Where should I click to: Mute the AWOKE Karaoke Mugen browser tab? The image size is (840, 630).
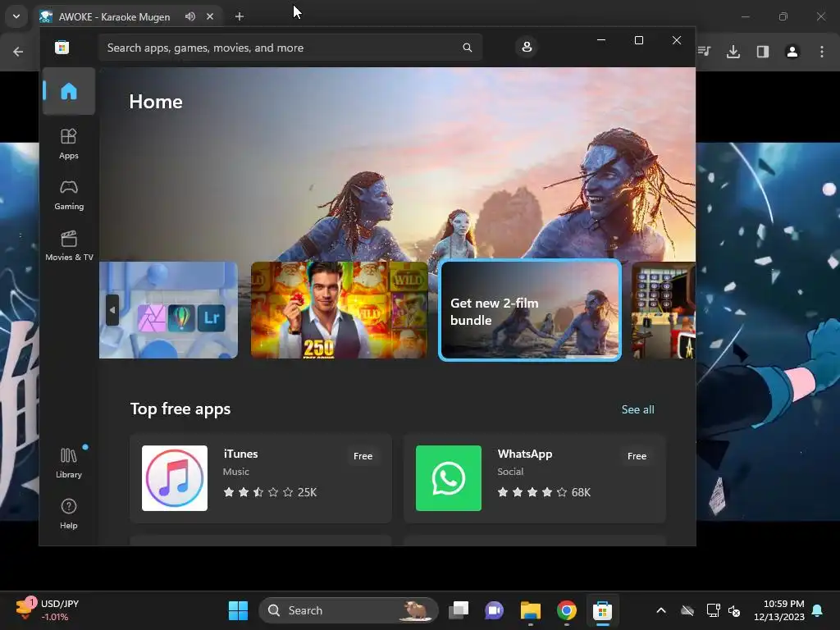pyautogui.click(x=189, y=16)
